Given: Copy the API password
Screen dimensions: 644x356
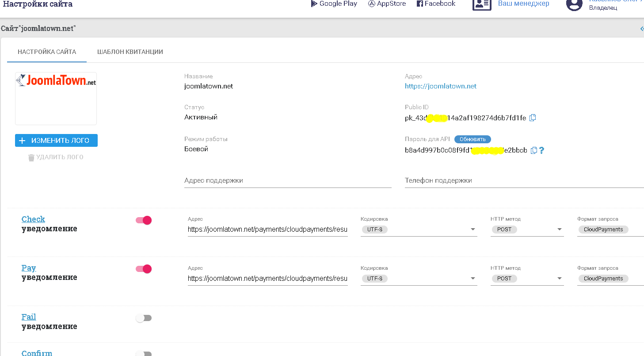Looking at the screenshot, I should [534, 150].
